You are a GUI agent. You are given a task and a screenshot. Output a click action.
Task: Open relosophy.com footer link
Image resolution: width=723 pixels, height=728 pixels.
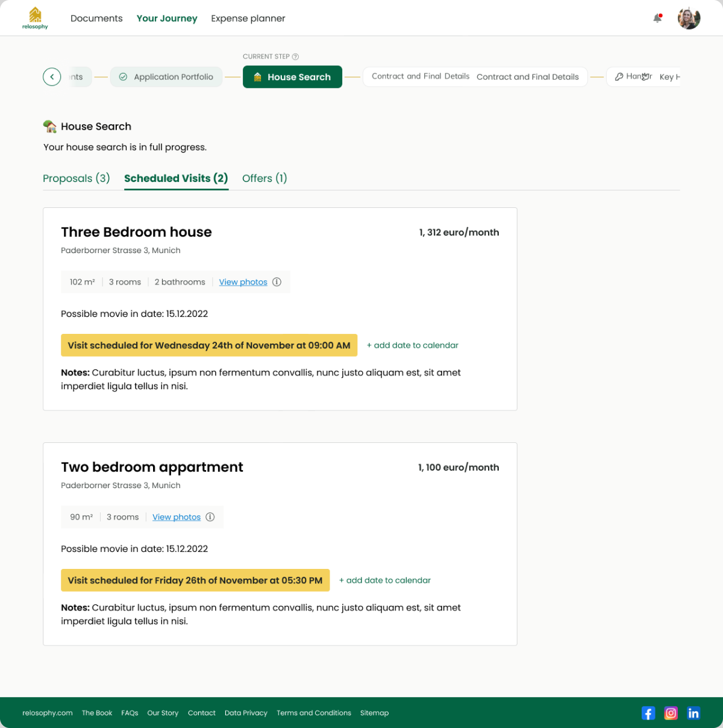tap(48, 713)
